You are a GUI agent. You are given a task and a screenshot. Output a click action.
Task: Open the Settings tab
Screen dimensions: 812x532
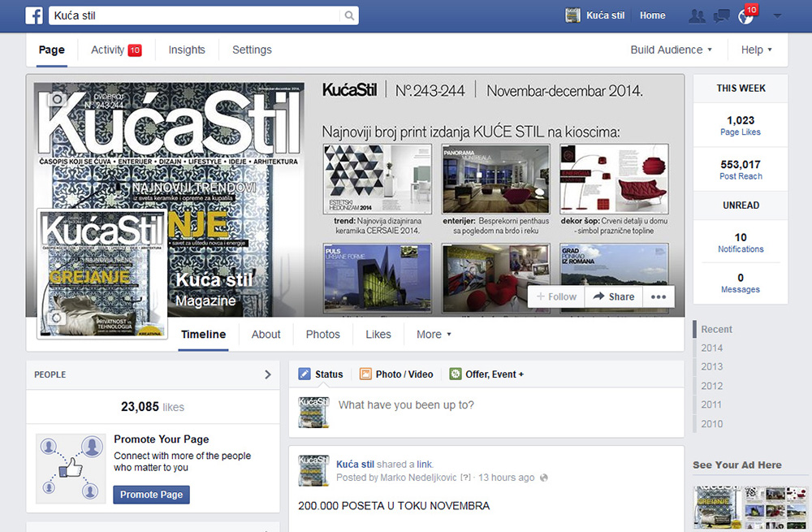(x=252, y=50)
